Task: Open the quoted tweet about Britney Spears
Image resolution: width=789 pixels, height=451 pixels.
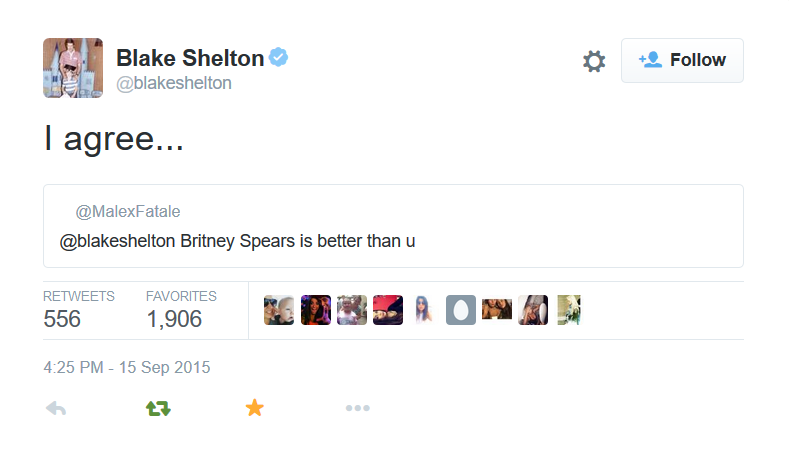Action: [x=393, y=226]
